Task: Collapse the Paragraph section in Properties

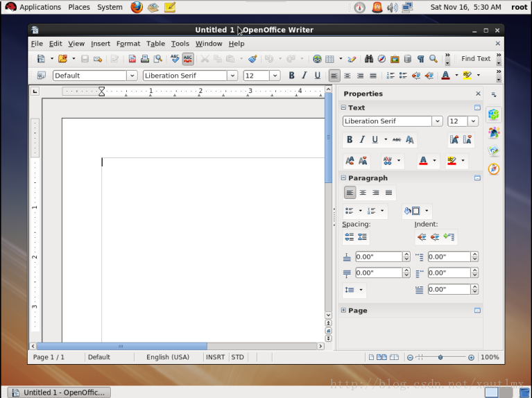Action: tap(343, 178)
